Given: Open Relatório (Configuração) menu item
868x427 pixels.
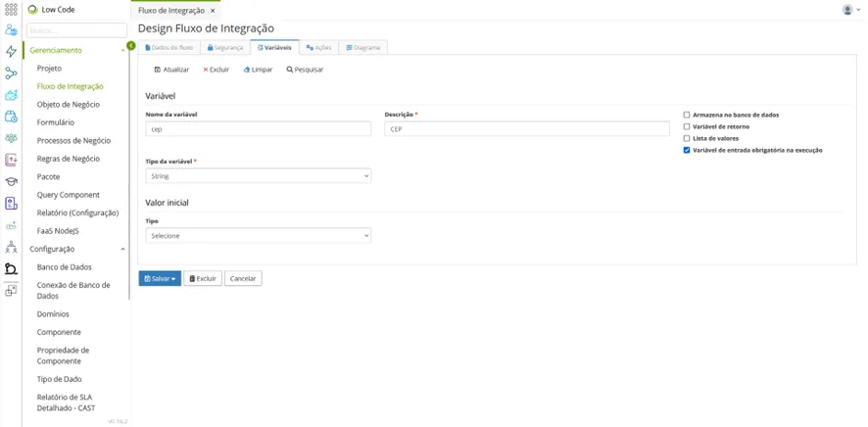Looking at the screenshot, I should (x=78, y=213).
